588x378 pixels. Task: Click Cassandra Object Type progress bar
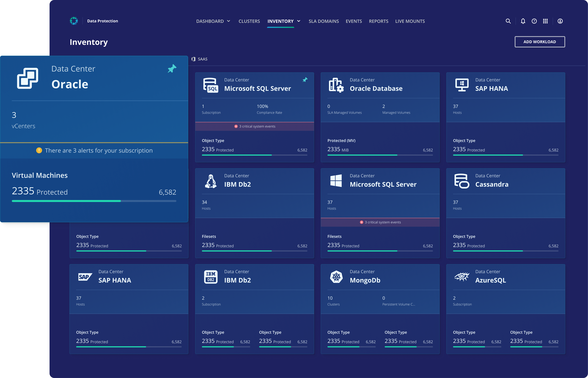pos(506,251)
